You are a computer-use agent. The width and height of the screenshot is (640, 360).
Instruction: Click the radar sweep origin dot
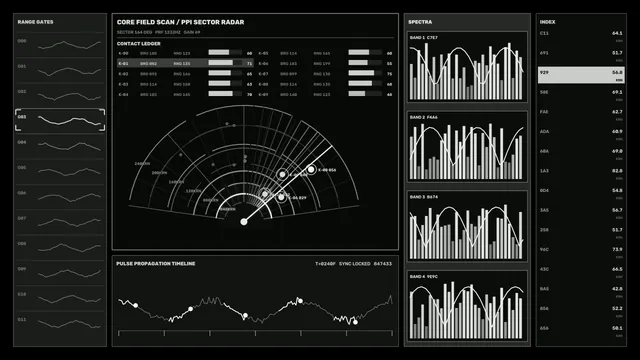(x=244, y=222)
